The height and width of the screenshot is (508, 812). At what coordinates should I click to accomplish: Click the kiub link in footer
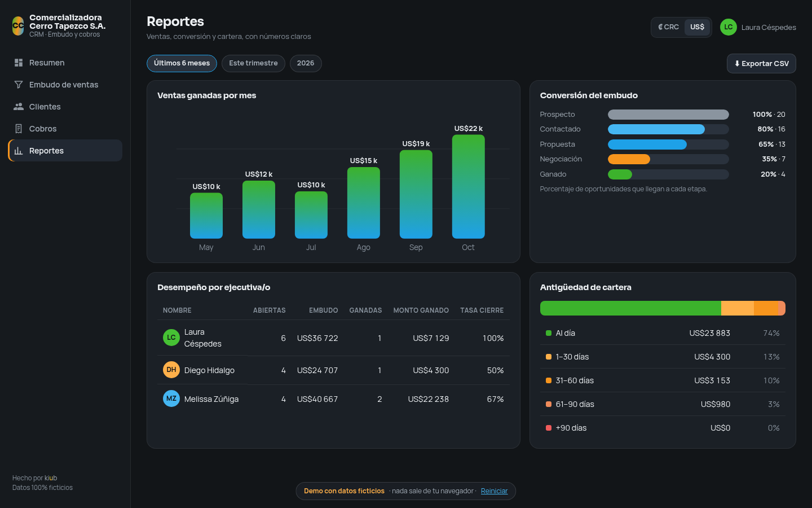click(51, 478)
